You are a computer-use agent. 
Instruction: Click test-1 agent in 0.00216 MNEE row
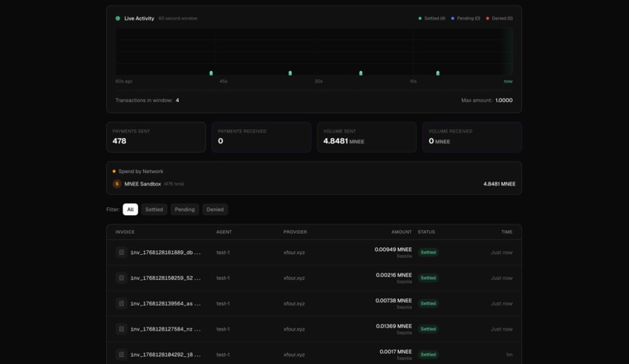(223, 278)
